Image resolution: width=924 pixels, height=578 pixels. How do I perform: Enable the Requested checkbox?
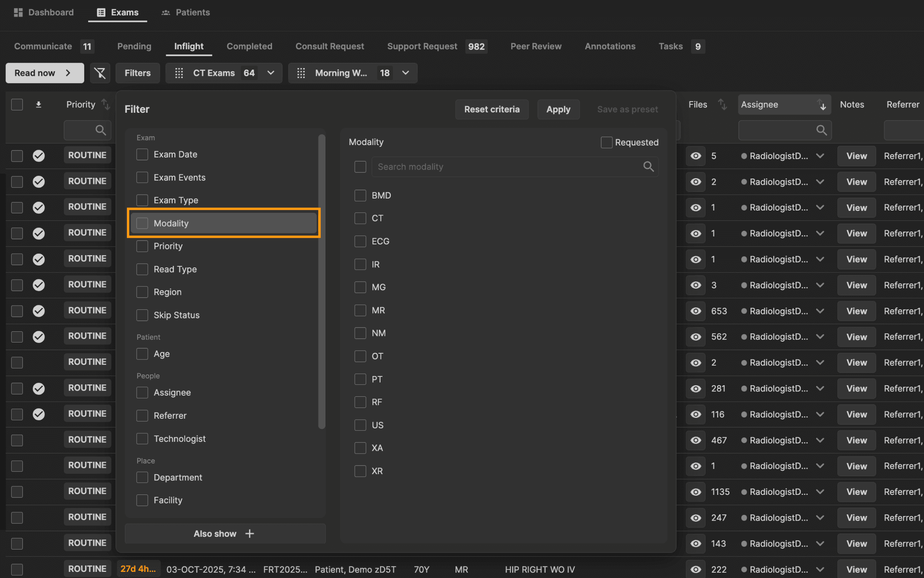point(606,142)
